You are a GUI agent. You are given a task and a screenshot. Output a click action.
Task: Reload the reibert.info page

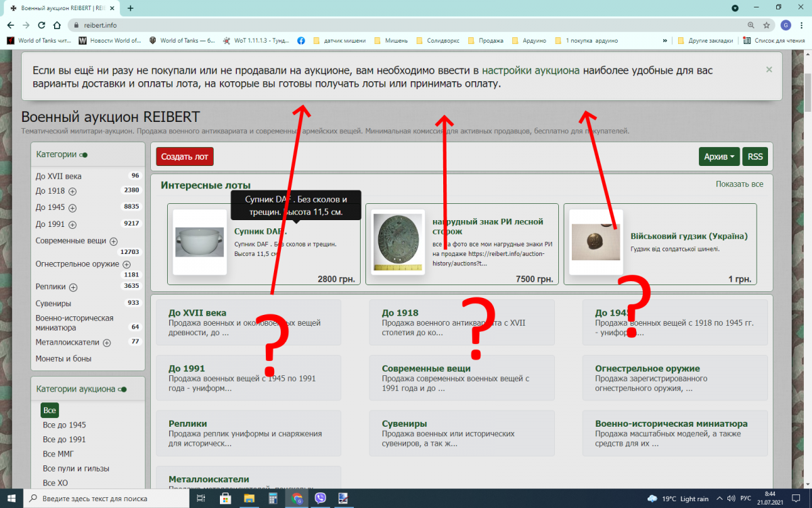click(41, 25)
